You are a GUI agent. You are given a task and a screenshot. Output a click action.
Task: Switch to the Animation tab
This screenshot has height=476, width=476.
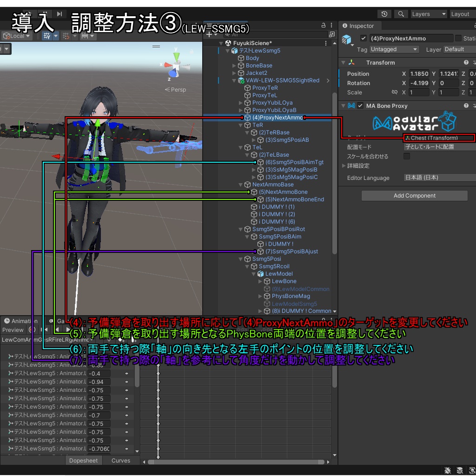[x=20, y=321]
